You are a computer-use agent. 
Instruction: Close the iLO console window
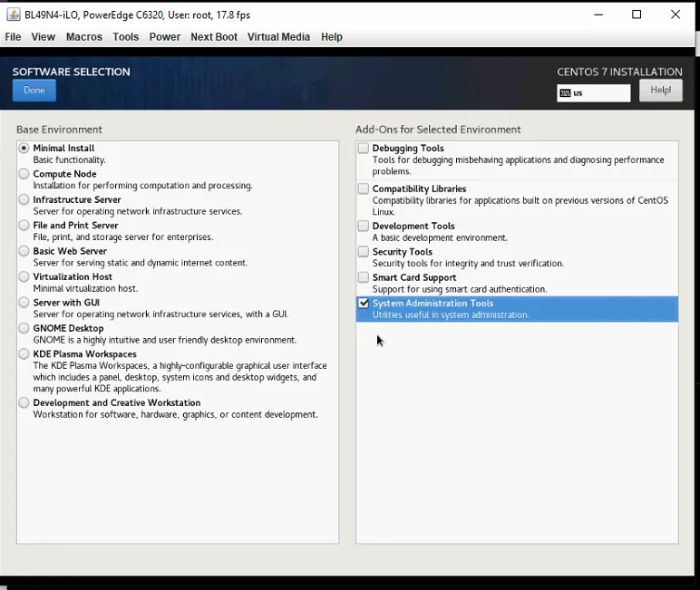[676, 15]
